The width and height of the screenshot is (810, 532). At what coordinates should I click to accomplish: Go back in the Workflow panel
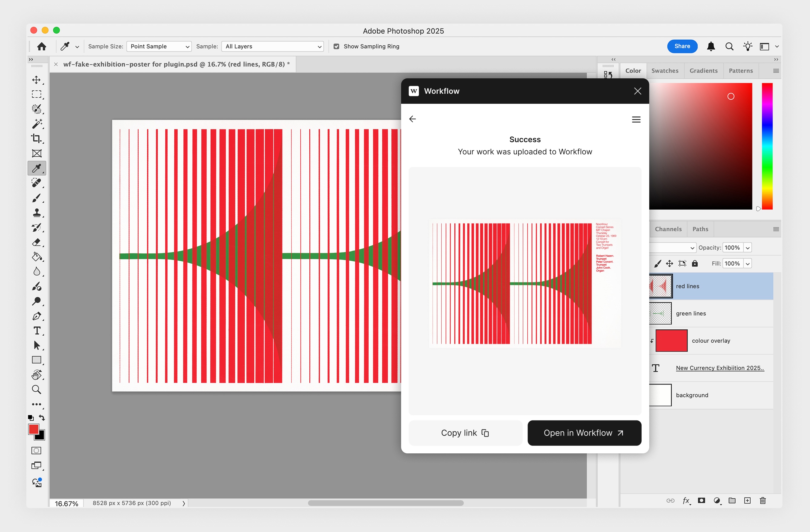pos(413,119)
